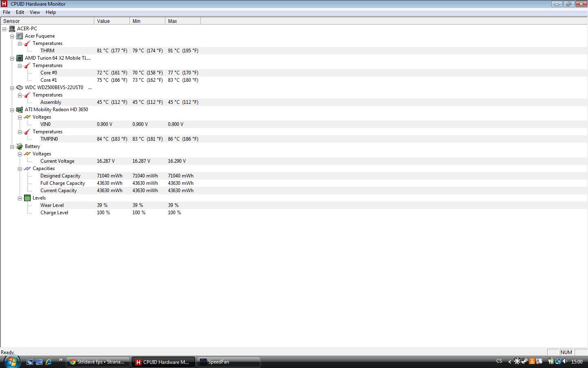Collapse the Battery node
This screenshot has height=368, width=588.
(x=12, y=147)
